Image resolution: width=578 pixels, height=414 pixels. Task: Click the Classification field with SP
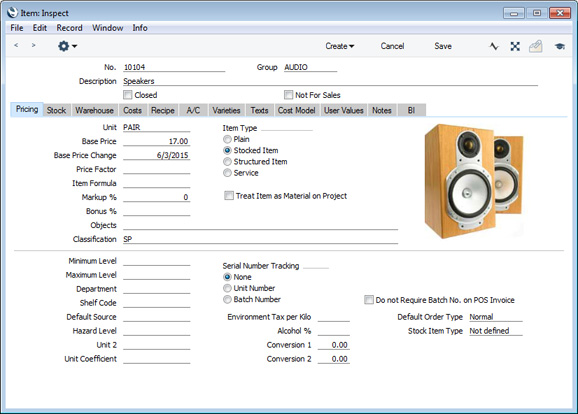pyautogui.click(x=261, y=239)
